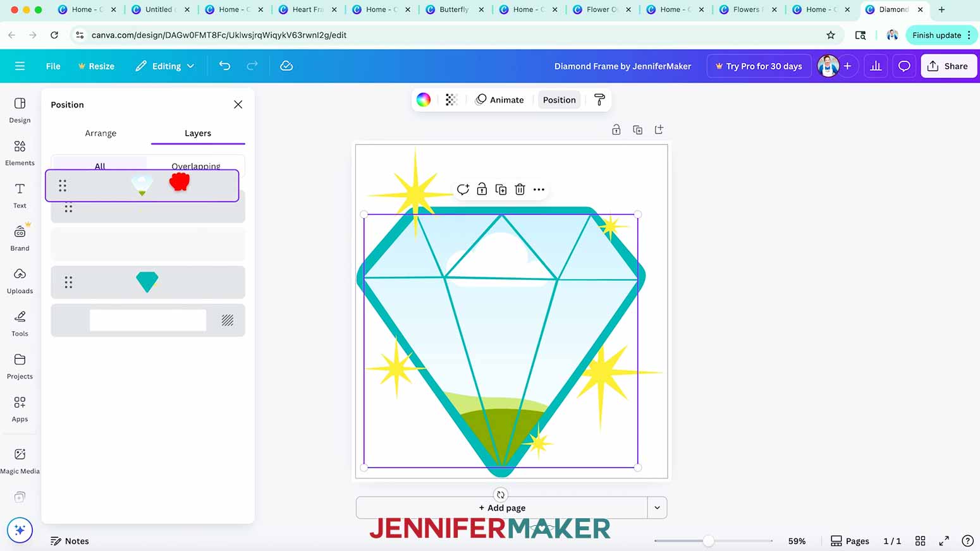Add a new page with the icon above the canvas
Screen dimensions: 980x551
(659, 130)
